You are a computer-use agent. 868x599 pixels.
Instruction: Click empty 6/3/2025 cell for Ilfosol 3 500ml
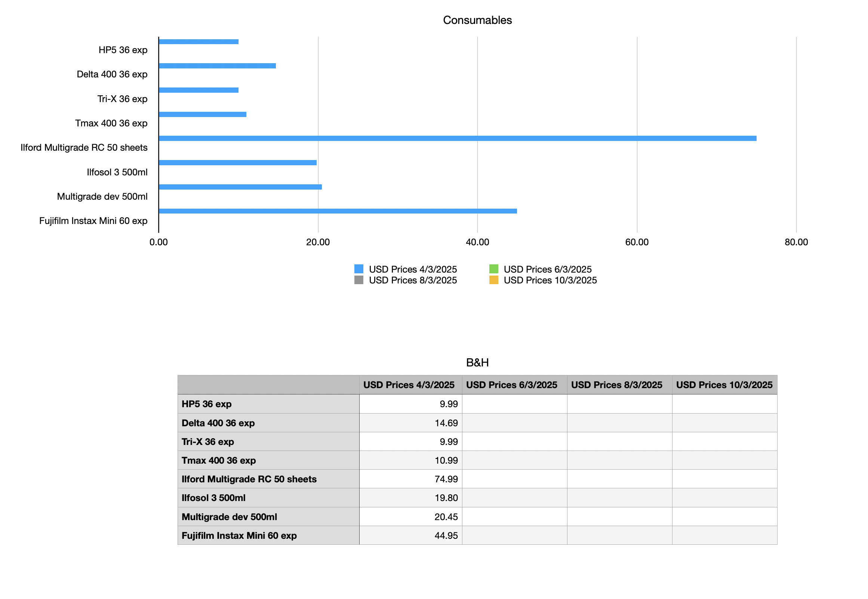(515, 498)
